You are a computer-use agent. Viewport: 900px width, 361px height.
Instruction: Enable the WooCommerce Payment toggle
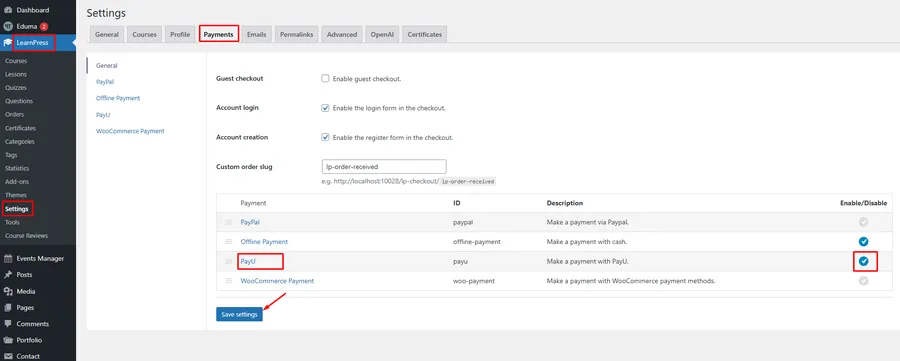tap(863, 281)
